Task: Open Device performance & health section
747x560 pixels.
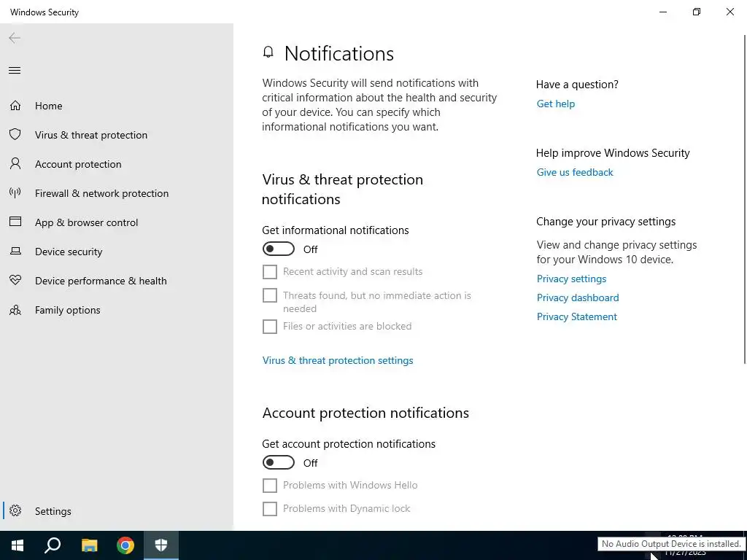Action: (117, 281)
